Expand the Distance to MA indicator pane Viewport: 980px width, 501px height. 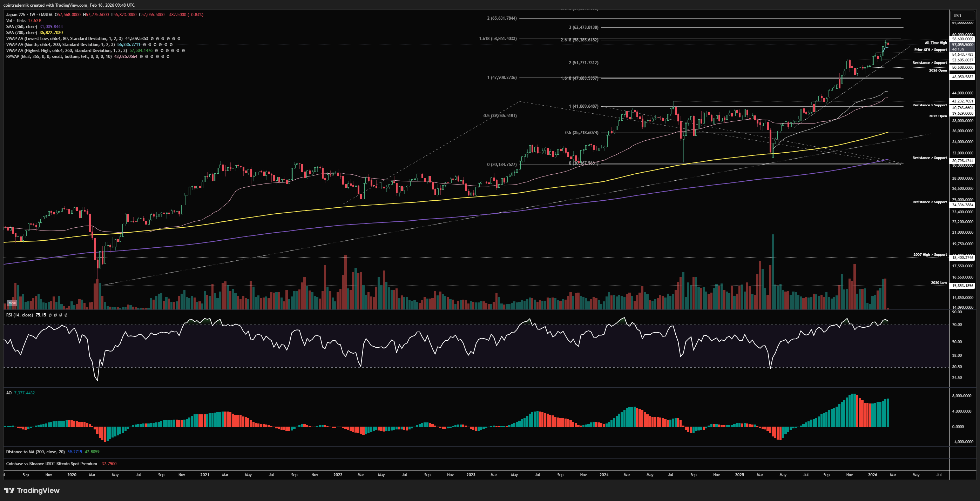[35, 452]
